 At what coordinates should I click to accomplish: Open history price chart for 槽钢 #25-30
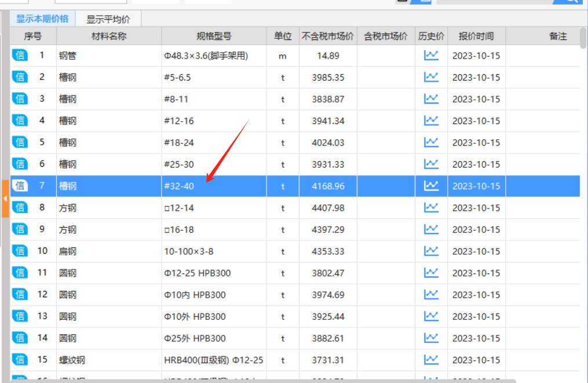pyautogui.click(x=431, y=165)
